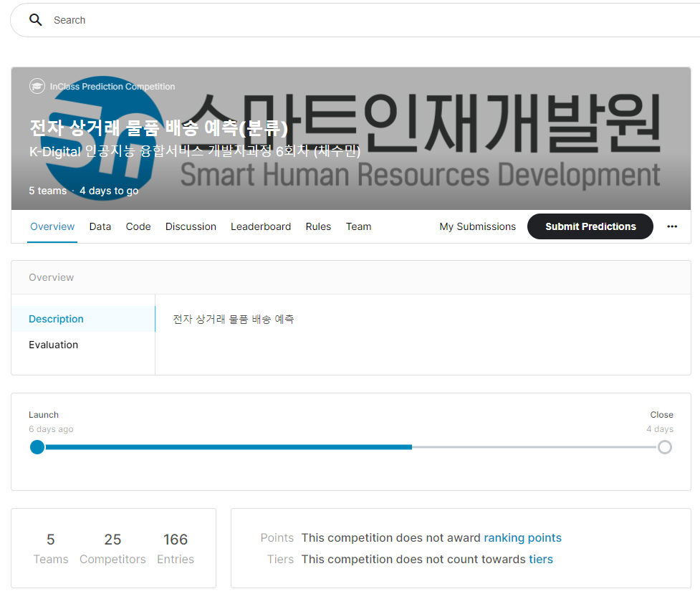Click the 'InClass Prediction Competition' label
700x594 pixels.
click(x=112, y=87)
